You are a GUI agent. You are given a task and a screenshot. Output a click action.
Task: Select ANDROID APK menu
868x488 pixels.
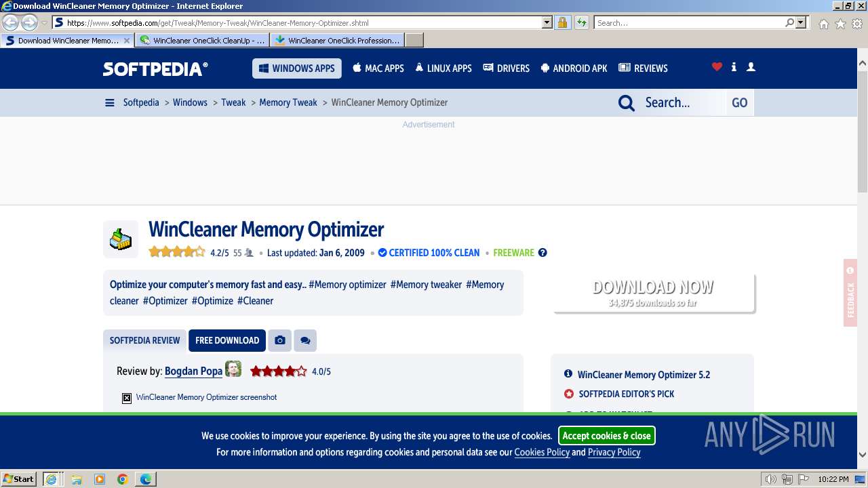[574, 68]
